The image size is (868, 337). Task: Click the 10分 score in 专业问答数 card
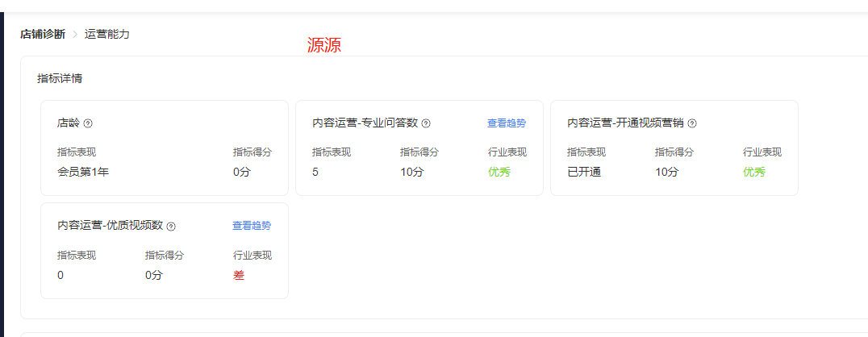[412, 172]
